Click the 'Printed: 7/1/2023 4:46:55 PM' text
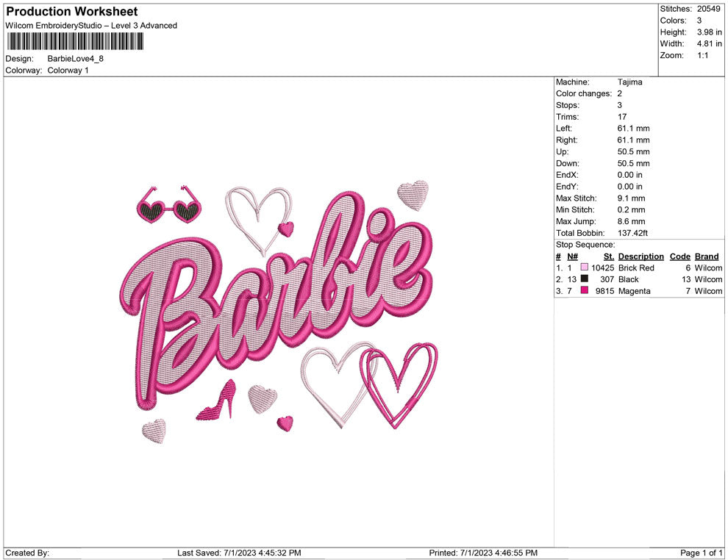 [483, 553]
